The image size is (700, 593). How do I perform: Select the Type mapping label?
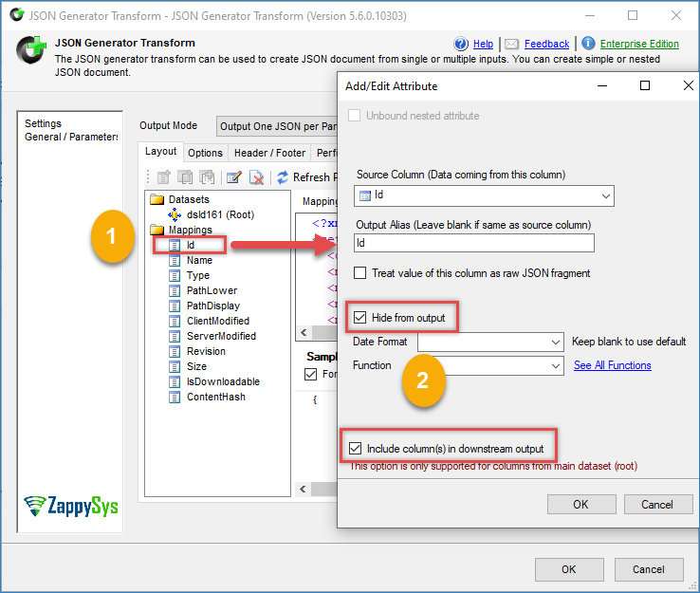(198, 275)
